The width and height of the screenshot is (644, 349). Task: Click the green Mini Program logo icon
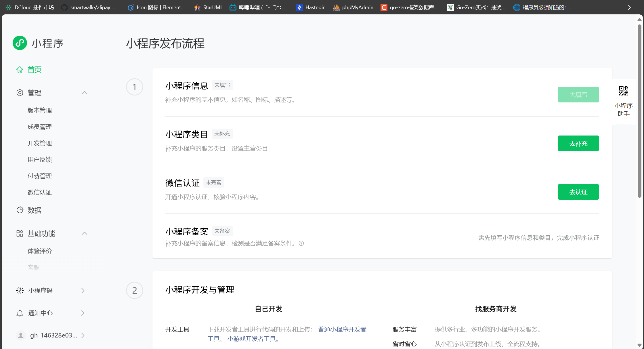20,43
